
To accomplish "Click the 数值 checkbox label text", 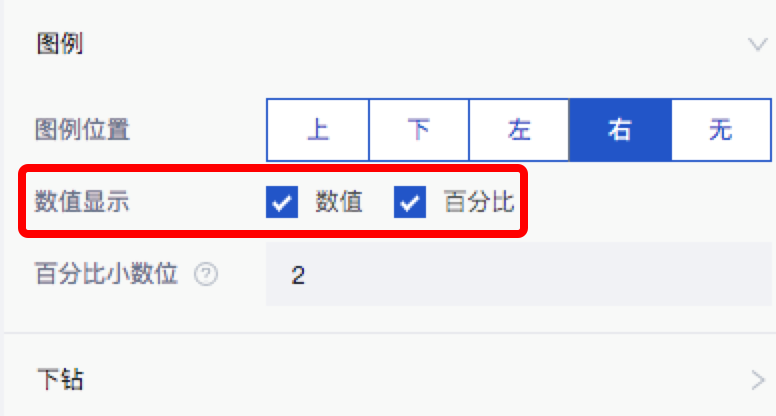I will click(339, 202).
